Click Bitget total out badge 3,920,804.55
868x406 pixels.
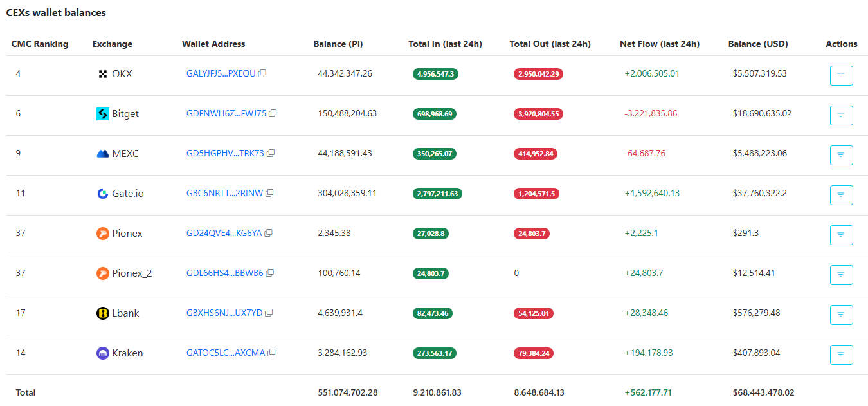pyautogui.click(x=538, y=114)
